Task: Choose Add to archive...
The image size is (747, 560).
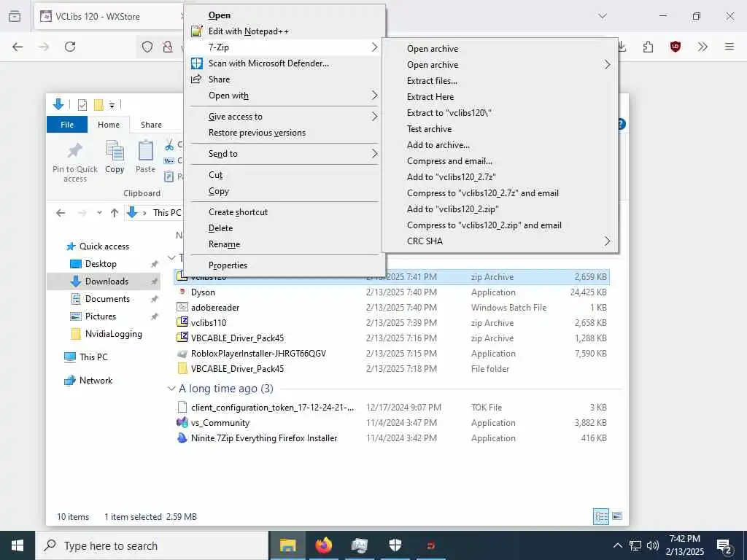Action: (500, 145)
